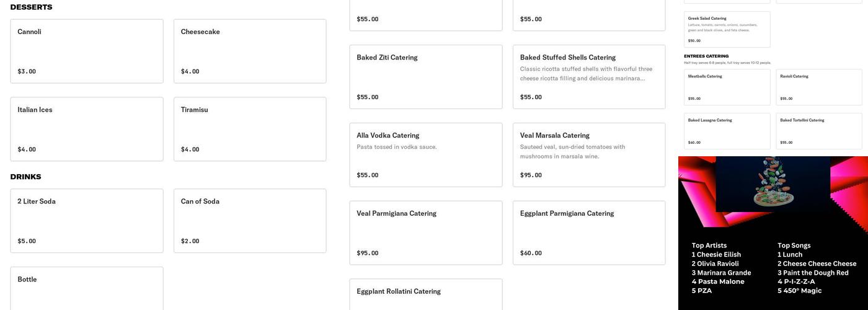The height and width of the screenshot is (310, 868).
Task: Open the Tiramisu menu item
Action: click(x=250, y=129)
